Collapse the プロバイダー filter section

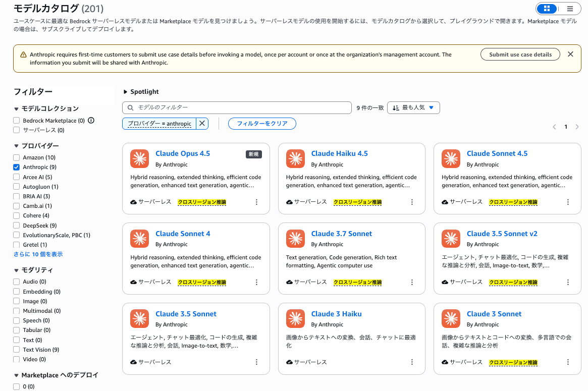[17, 146]
